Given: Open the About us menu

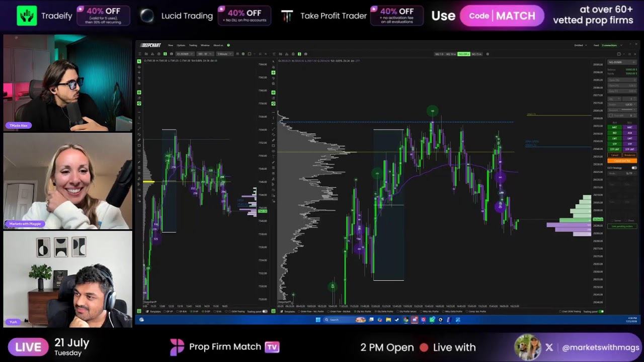Looking at the screenshot, I should tap(218, 45).
